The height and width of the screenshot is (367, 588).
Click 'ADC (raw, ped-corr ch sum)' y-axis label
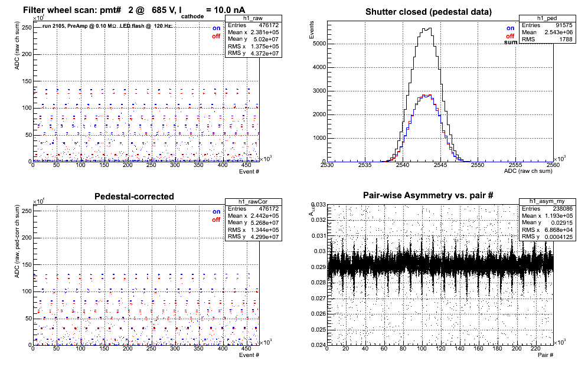[17, 241]
